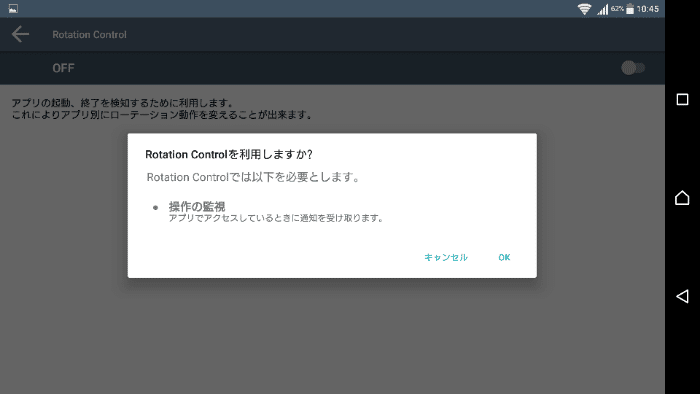Tap the Rotation Control title in header
The width and height of the screenshot is (700, 394).
click(x=89, y=34)
